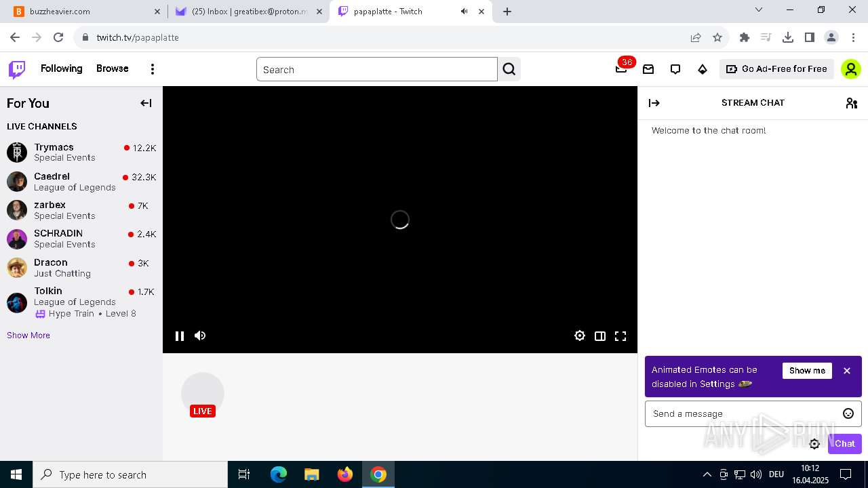The image size is (868, 488).
Task: Open Chrome profile icon
Action: (x=831, y=37)
